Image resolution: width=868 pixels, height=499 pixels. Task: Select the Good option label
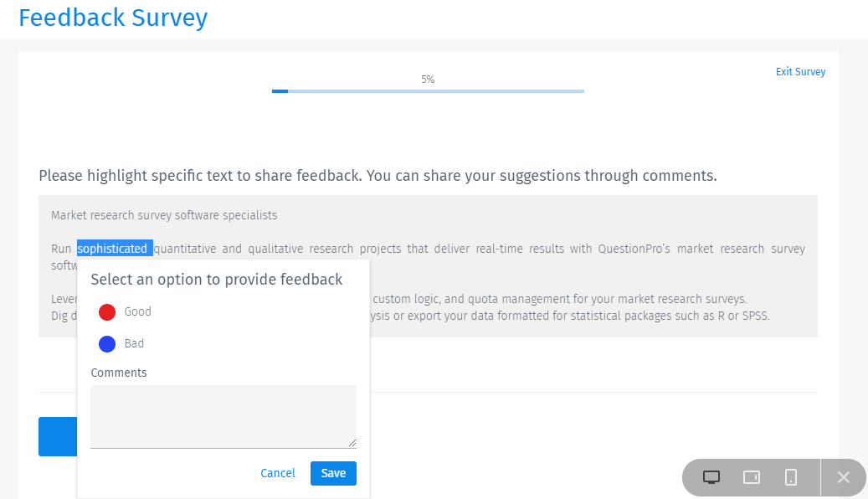tap(137, 311)
